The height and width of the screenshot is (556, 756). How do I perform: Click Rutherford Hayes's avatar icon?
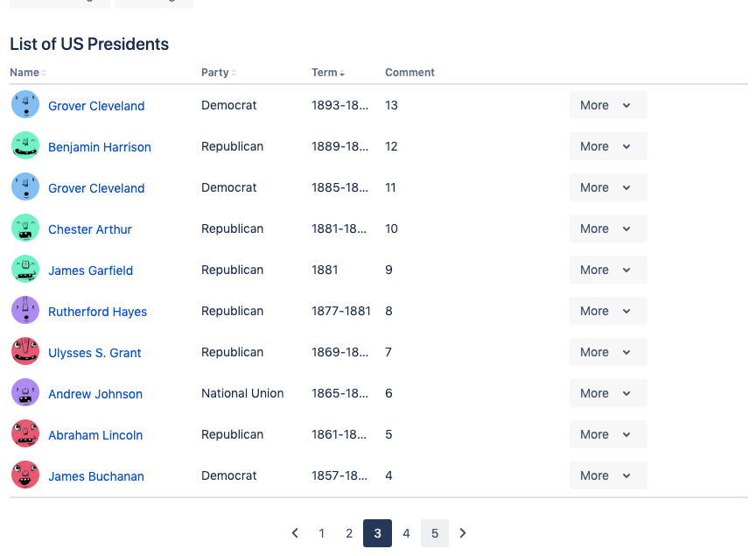coord(25,310)
